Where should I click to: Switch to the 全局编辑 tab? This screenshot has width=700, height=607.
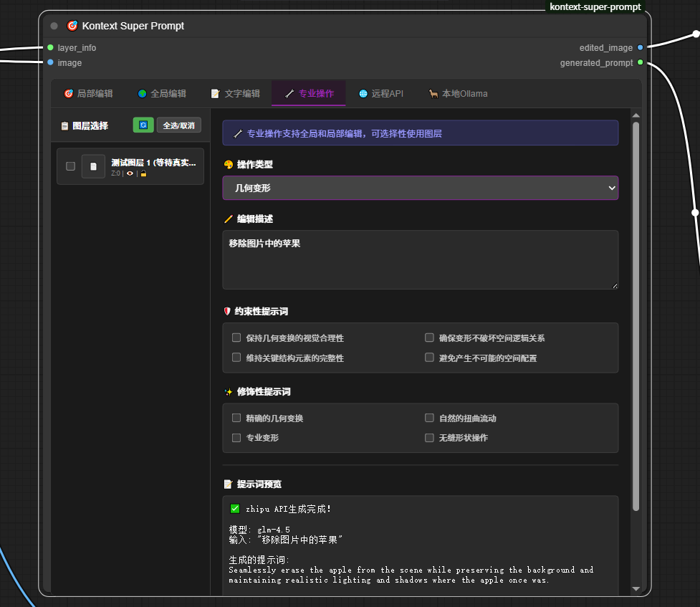[162, 93]
